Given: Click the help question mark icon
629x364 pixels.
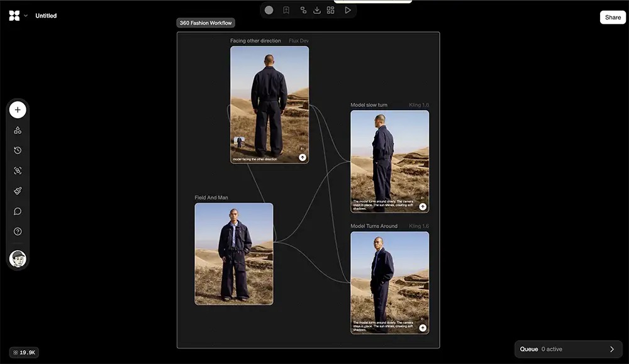Looking at the screenshot, I should coord(18,231).
